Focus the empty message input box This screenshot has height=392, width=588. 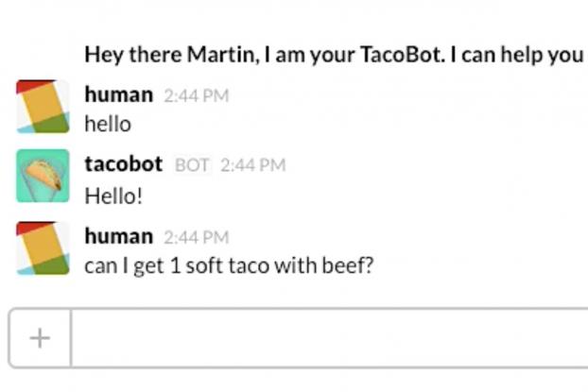329,338
